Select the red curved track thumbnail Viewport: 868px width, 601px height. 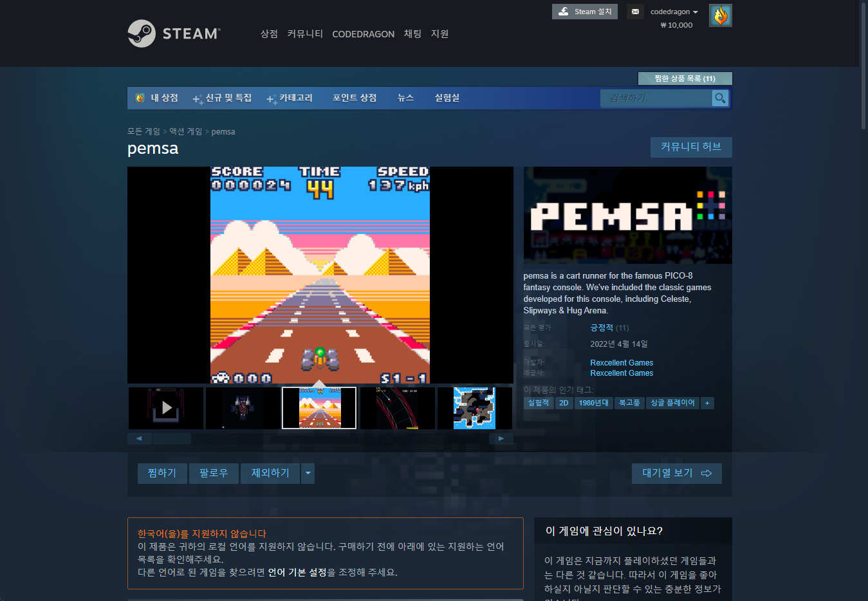(397, 407)
